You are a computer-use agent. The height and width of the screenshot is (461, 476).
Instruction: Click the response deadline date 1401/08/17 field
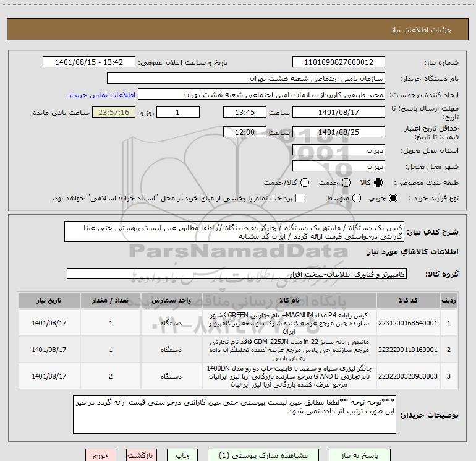(339, 112)
